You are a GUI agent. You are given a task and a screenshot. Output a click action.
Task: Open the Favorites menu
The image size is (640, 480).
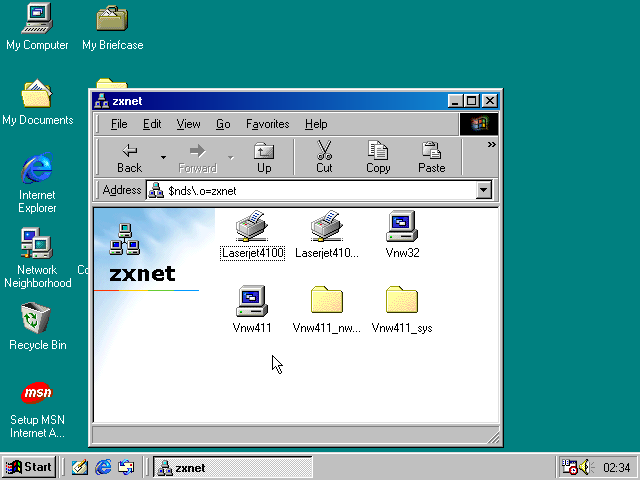(x=268, y=124)
